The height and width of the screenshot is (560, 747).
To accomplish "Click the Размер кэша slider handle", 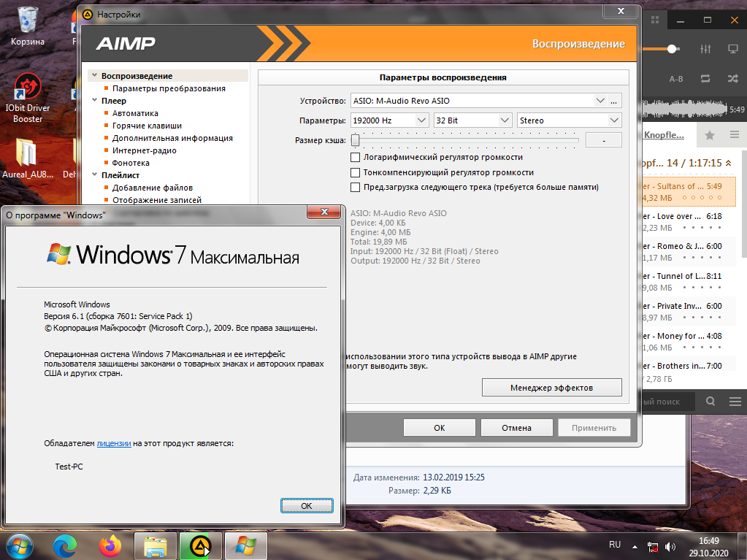I will [355, 140].
